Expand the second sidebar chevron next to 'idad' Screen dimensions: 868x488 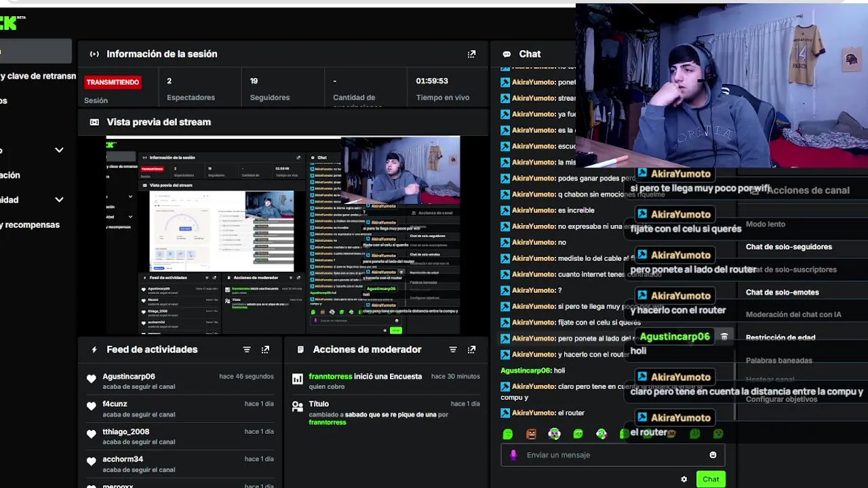click(59, 200)
